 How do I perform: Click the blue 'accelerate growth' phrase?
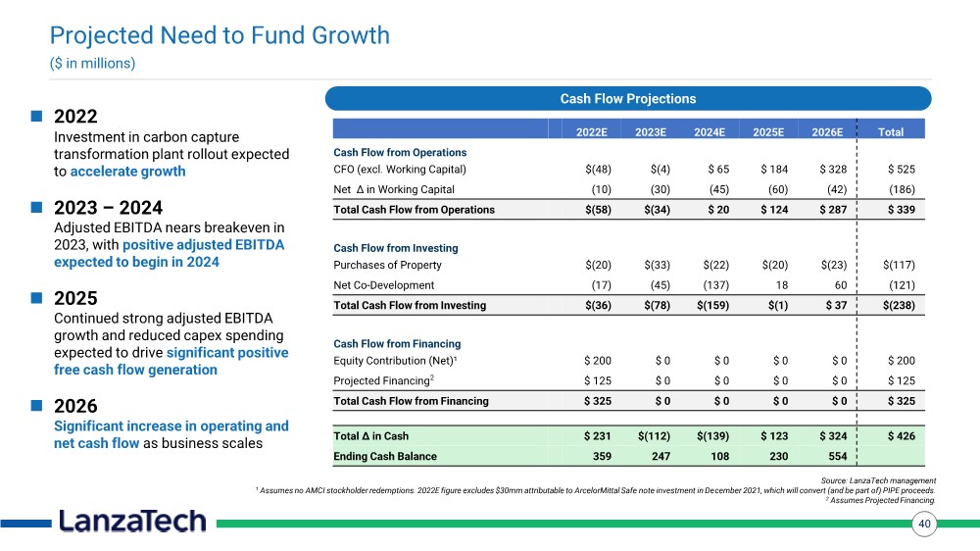[127, 172]
